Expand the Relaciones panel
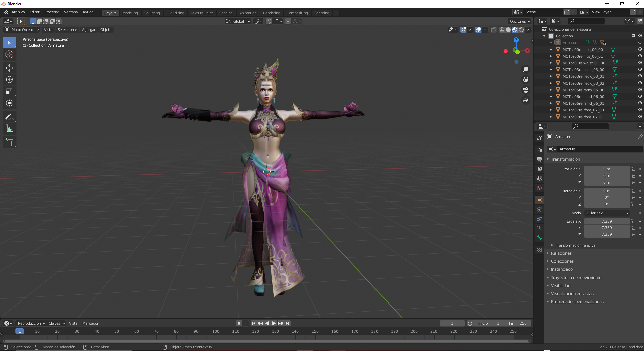Viewport: 644px width, 351px height. 561,253
